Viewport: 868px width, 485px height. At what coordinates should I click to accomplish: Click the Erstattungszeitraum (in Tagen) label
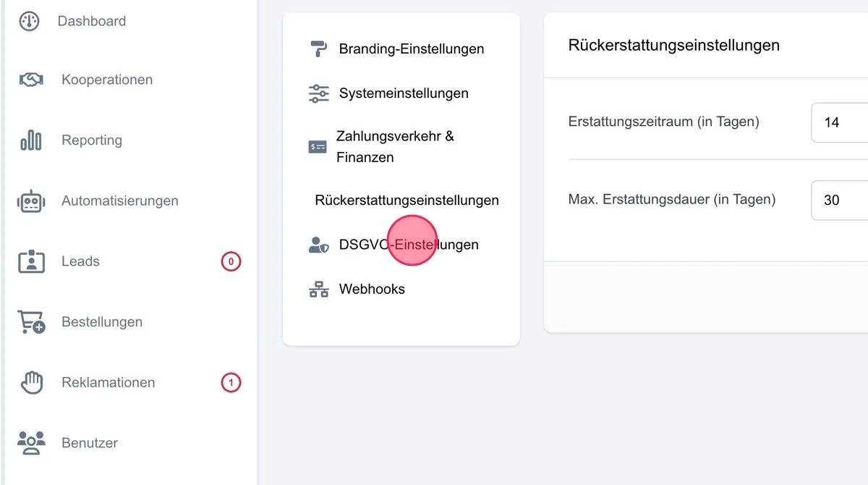coord(664,122)
